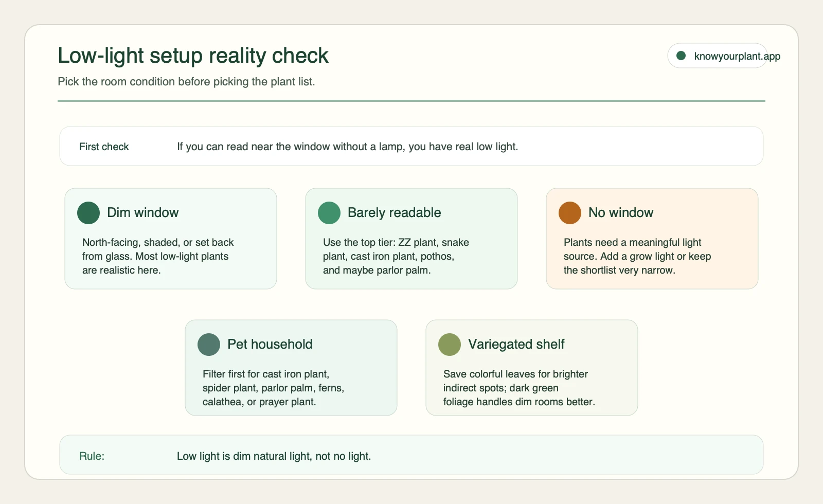Image resolution: width=823 pixels, height=504 pixels.
Task: Click the dark green Dim window circle icon
Action: 88,213
